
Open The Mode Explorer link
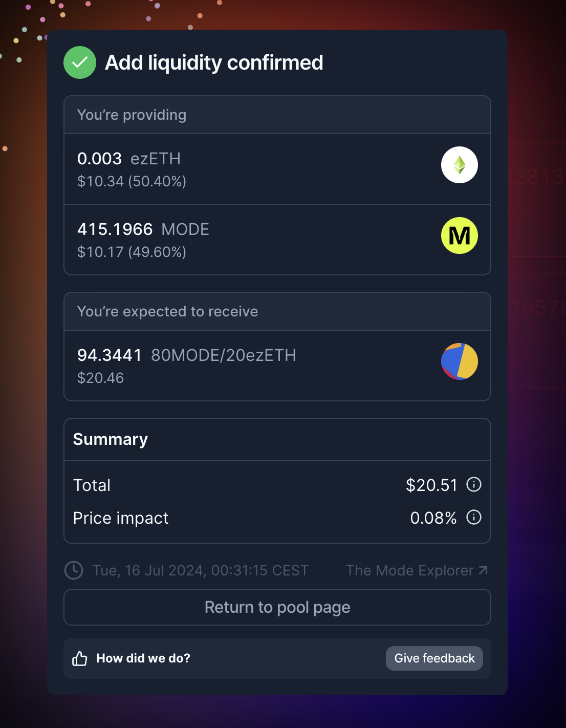click(409, 570)
